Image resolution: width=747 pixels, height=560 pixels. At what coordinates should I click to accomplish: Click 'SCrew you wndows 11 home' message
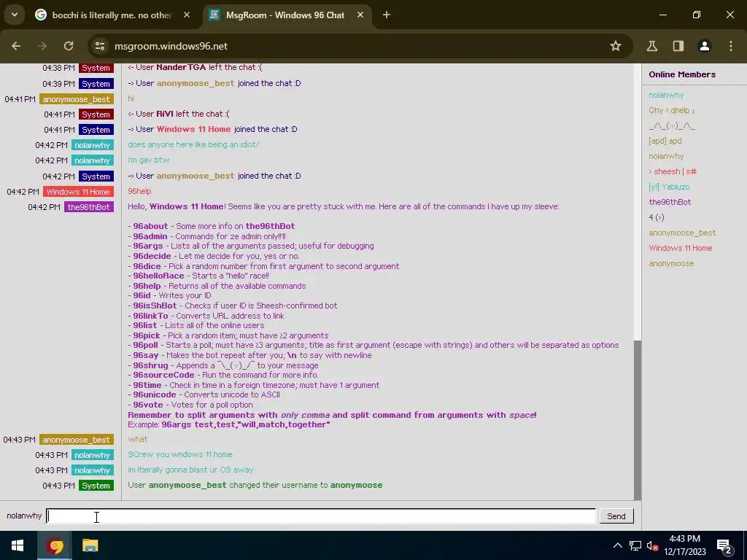(180, 455)
